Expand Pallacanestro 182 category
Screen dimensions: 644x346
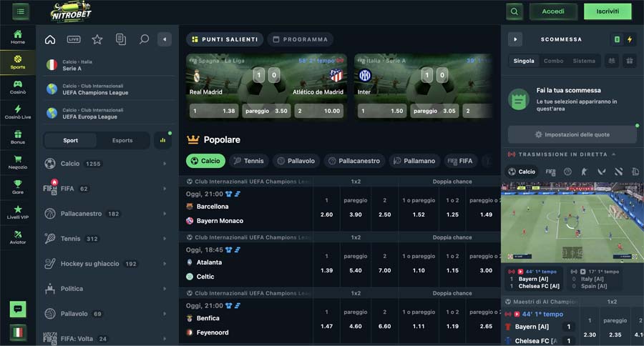click(107, 214)
